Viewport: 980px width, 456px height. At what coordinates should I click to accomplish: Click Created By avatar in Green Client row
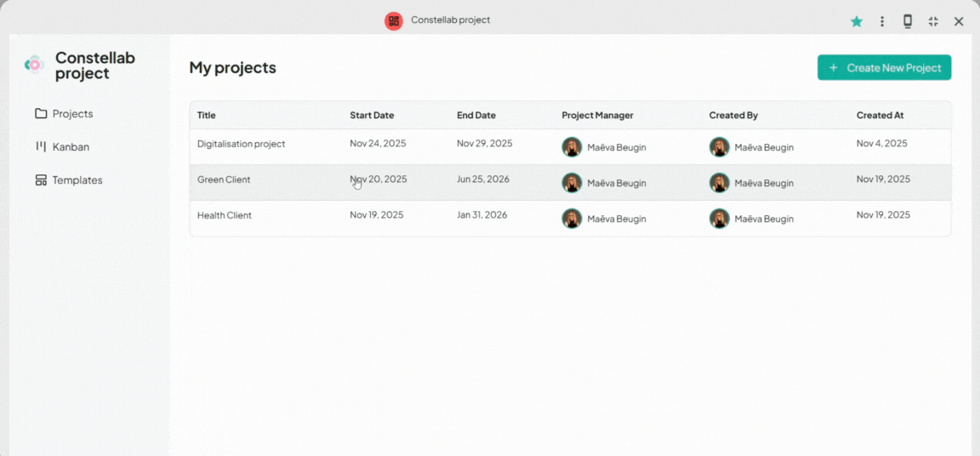[x=720, y=183]
